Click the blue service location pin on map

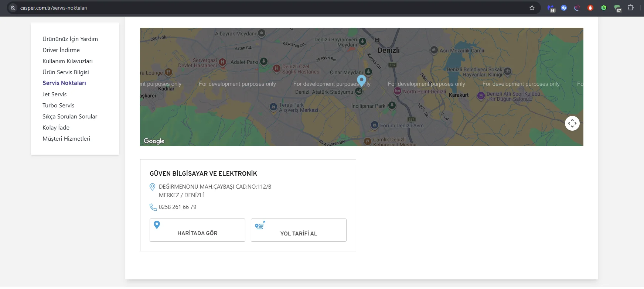coord(361,80)
